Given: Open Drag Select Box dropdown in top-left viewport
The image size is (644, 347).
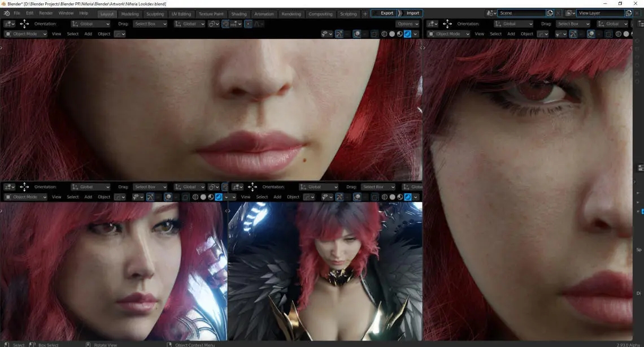Looking at the screenshot, I should click(150, 24).
